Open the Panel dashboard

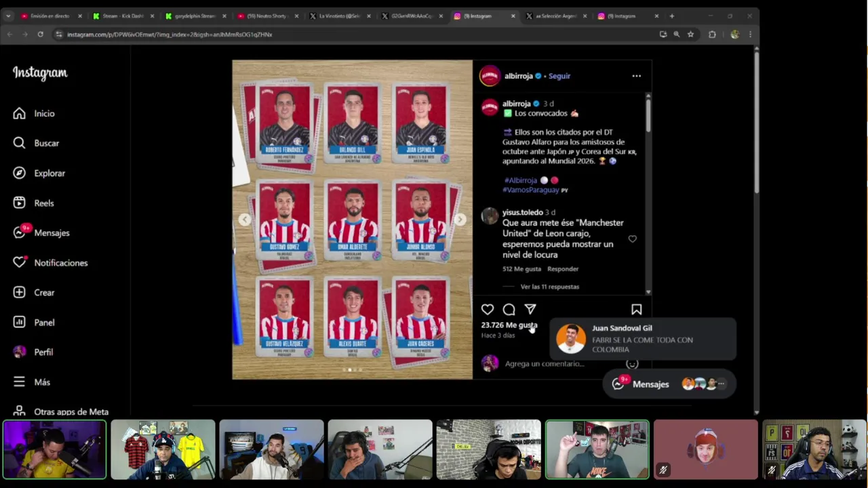[34, 323]
